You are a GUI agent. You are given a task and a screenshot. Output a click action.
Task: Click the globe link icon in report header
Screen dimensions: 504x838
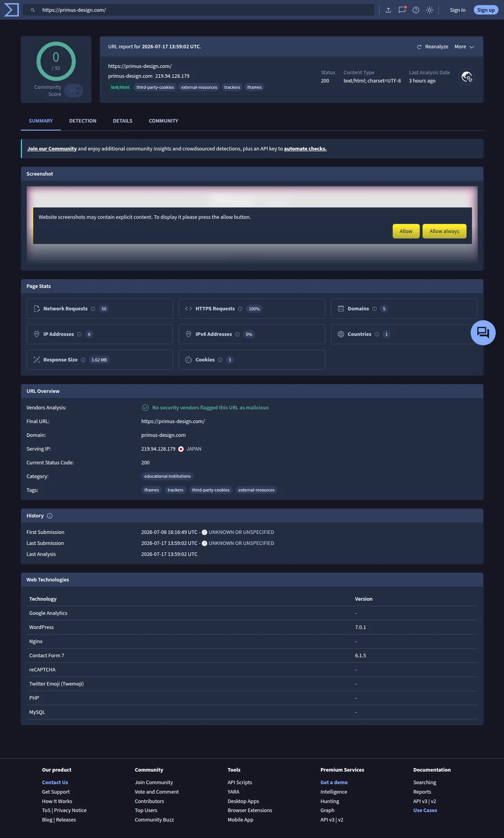(467, 77)
